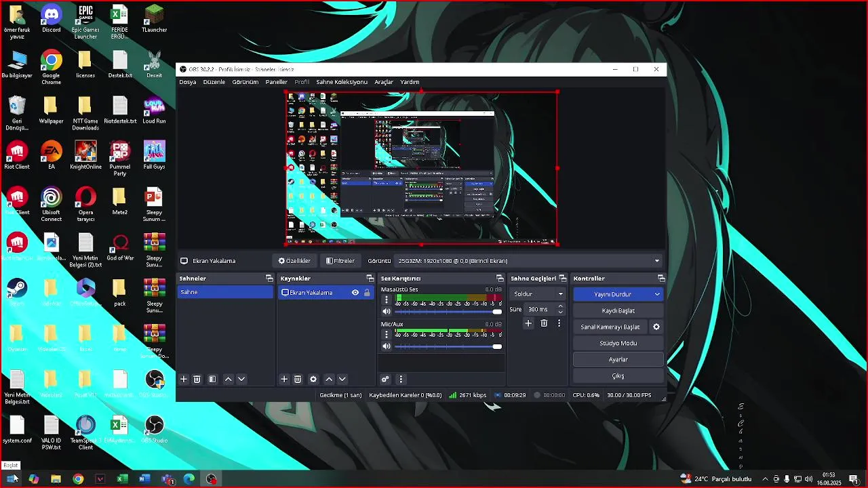Start recording with Kaydı Başlat

618,310
